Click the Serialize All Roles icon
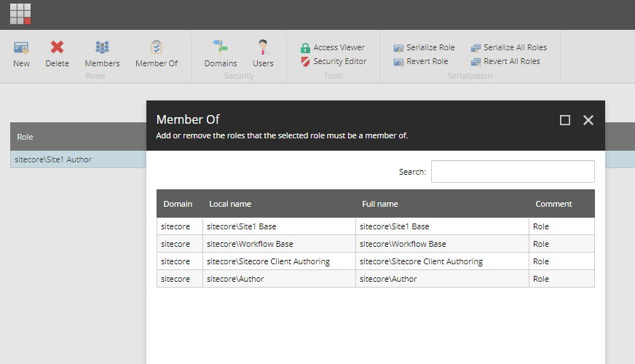Screen dimensions: 635x364 (x=476, y=48)
